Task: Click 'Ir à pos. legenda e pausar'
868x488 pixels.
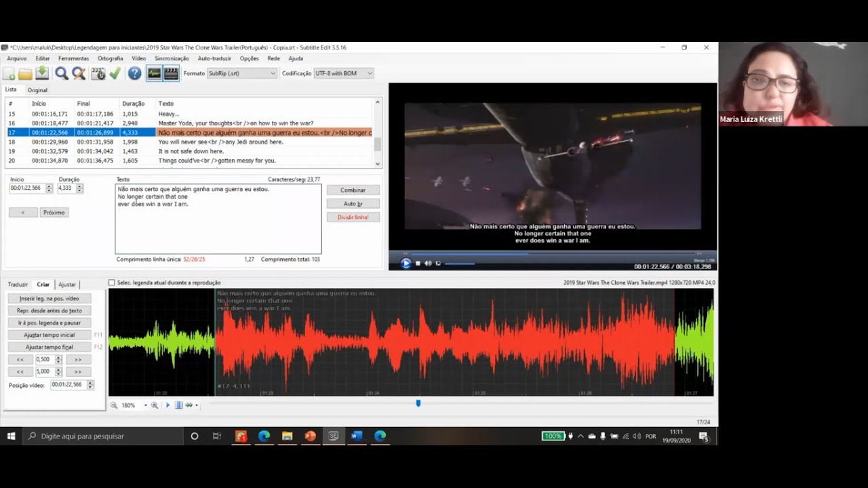Action: (50, 323)
